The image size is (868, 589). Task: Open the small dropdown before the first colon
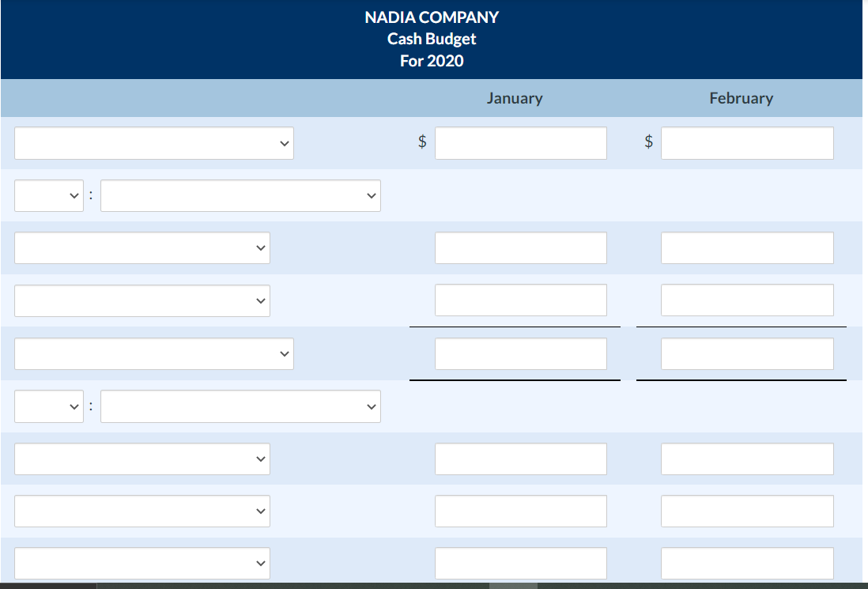click(49, 195)
